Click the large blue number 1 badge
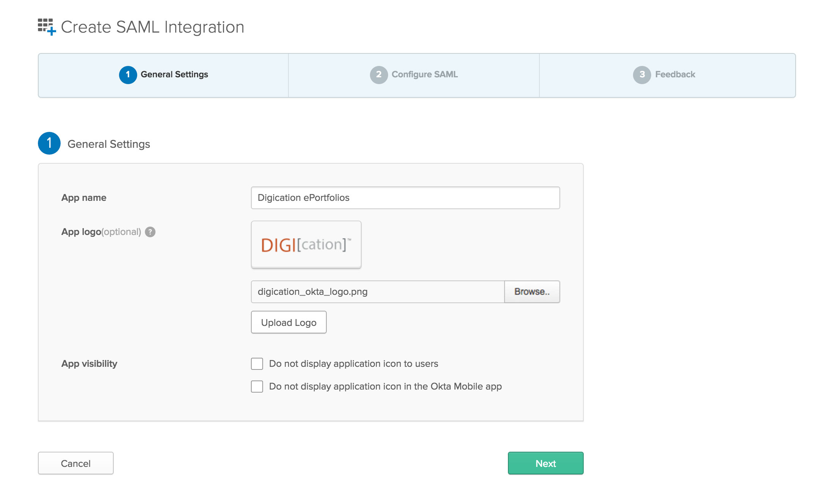821x504 pixels. [x=49, y=143]
